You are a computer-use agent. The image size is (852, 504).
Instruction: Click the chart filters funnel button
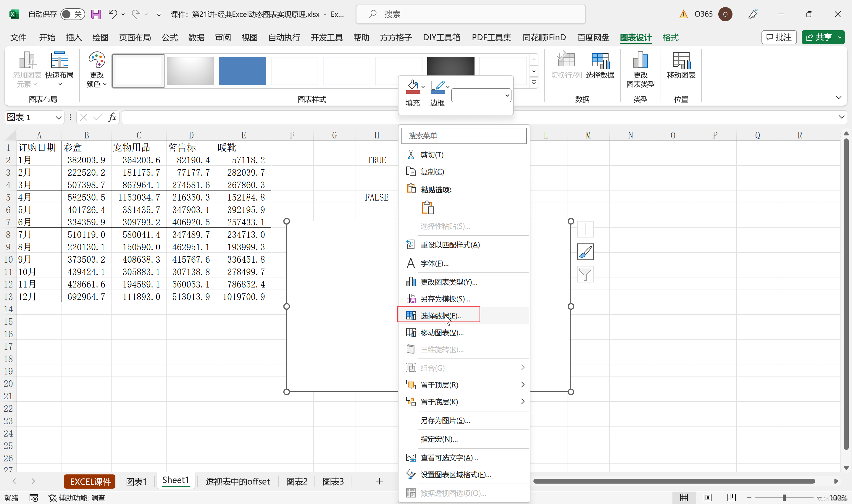[x=585, y=274]
